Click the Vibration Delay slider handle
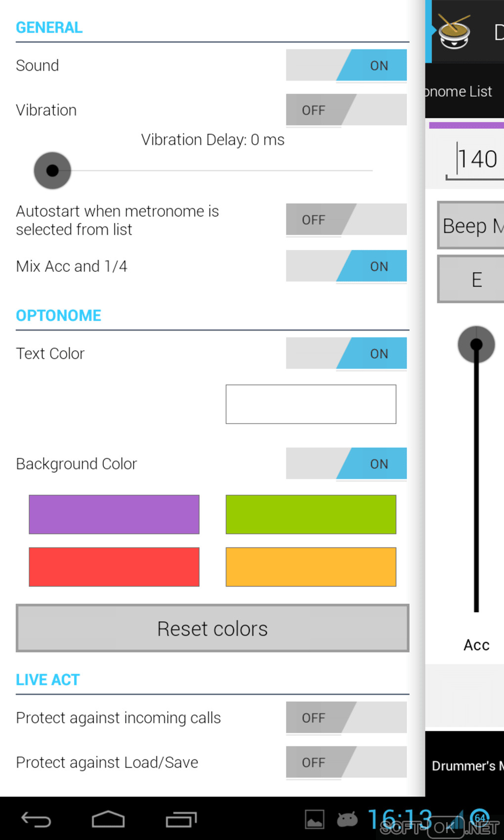504x840 pixels. pos(52,170)
